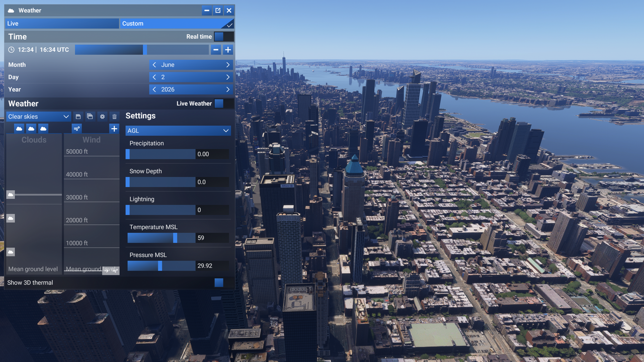
Task: Delete the weather preset with trash icon
Action: pos(114,117)
